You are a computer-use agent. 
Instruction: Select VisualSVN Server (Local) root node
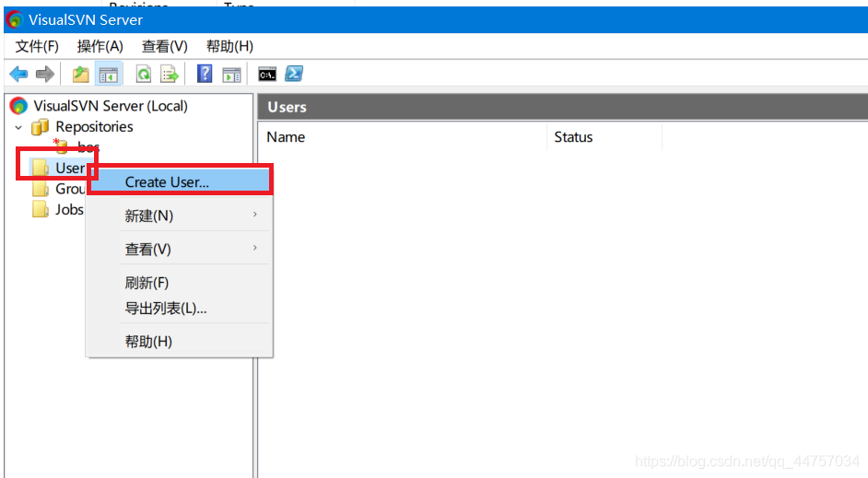(x=111, y=106)
